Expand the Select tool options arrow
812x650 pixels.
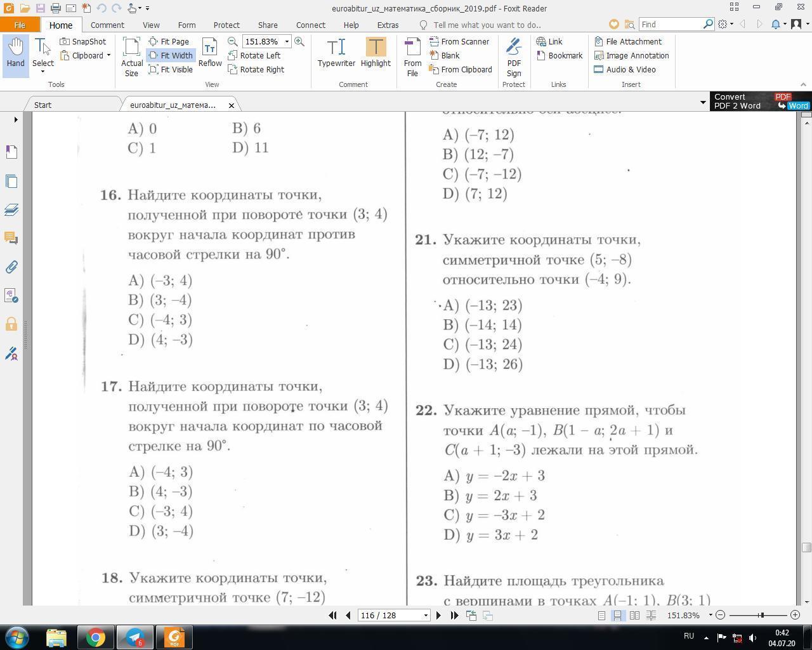(x=43, y=71)
